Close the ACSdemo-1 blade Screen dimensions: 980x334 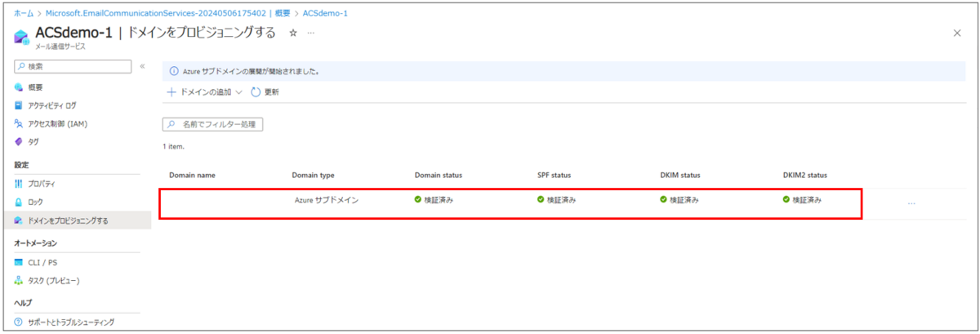(957, 33)
